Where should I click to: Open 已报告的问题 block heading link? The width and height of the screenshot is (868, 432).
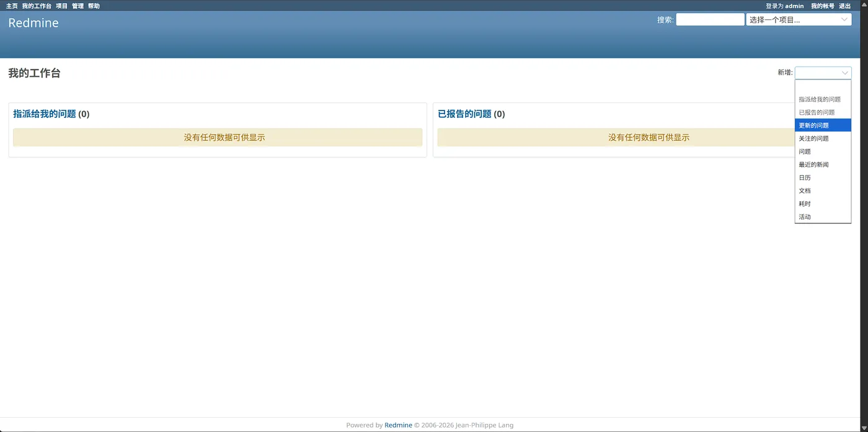(464, 114)
